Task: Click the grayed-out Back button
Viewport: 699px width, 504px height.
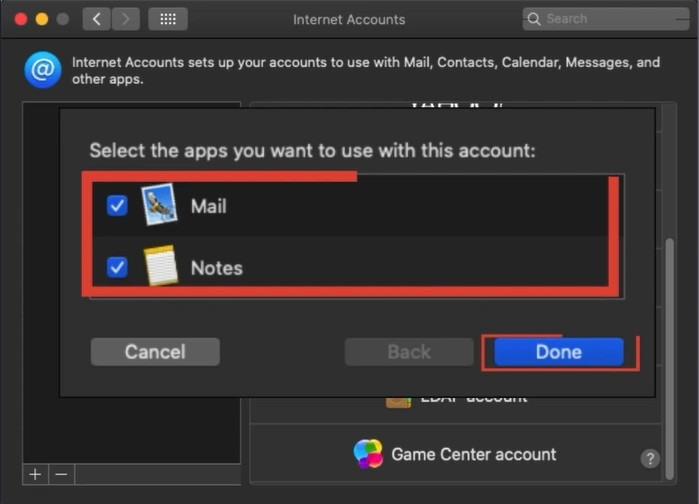Action: pos(409,352)
